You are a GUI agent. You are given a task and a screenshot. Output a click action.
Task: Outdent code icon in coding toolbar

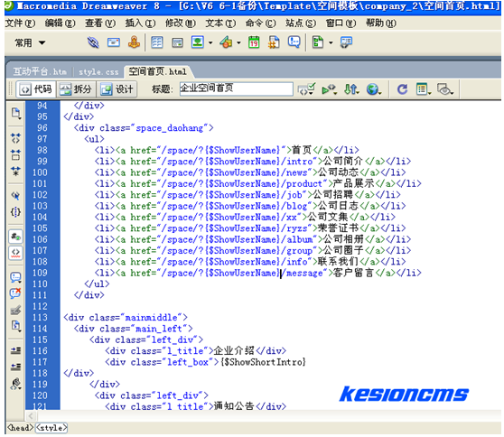point(15,367)
